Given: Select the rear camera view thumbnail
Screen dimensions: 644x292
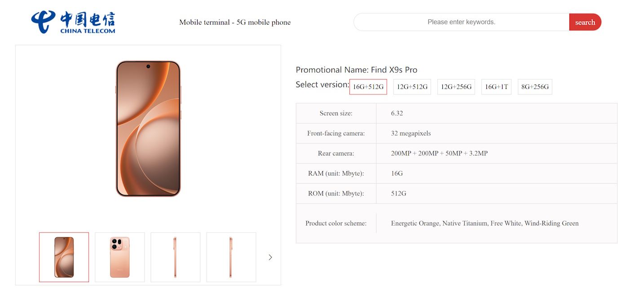Looking at the screenshot, I should point(119,257).
